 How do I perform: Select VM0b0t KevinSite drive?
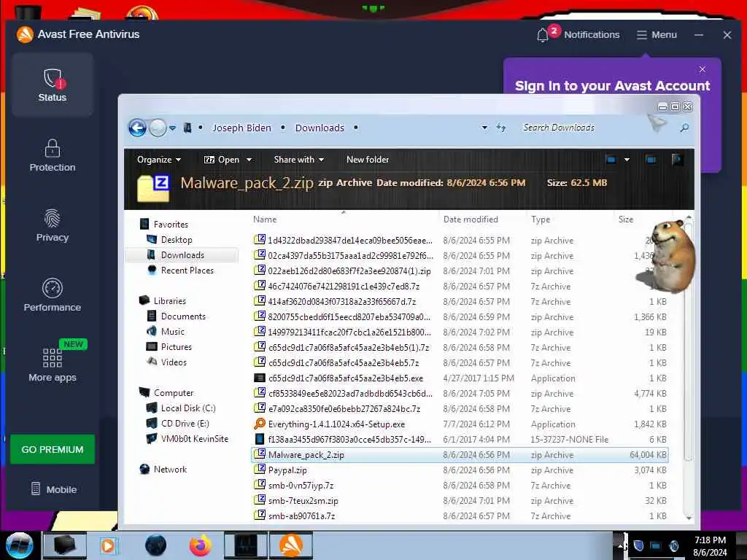187,438
